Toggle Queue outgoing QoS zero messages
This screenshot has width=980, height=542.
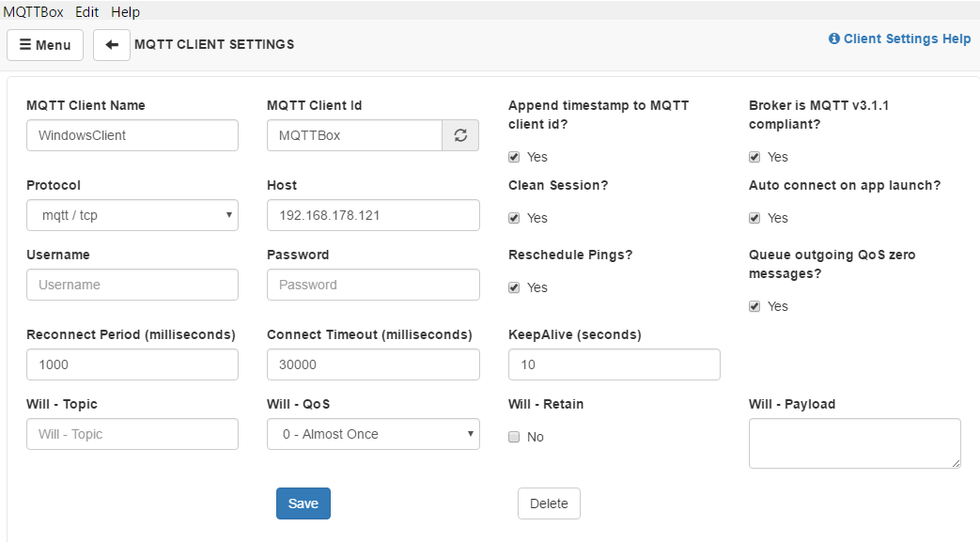[x=754, y=306]
